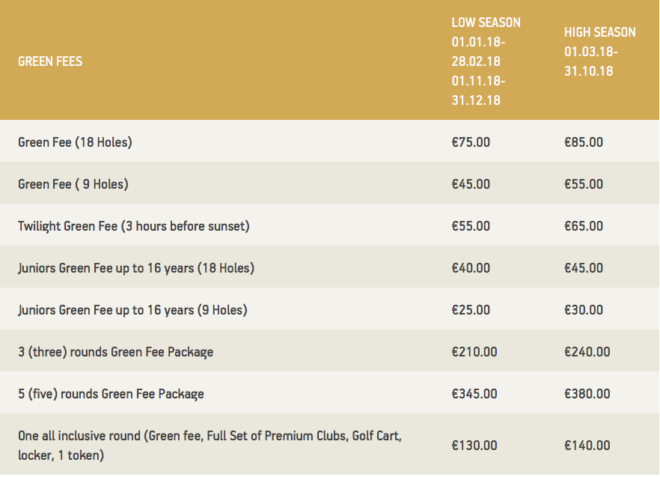The height and width of the screenshot is (477, 660).
Task: Click €85.00 high season 18 holes price
Action: [x=583, y=142]
